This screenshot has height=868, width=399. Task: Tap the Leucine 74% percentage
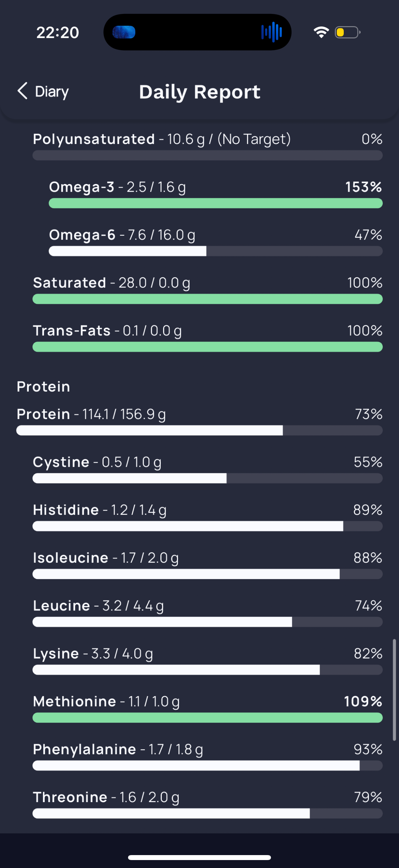pos(369,605)
